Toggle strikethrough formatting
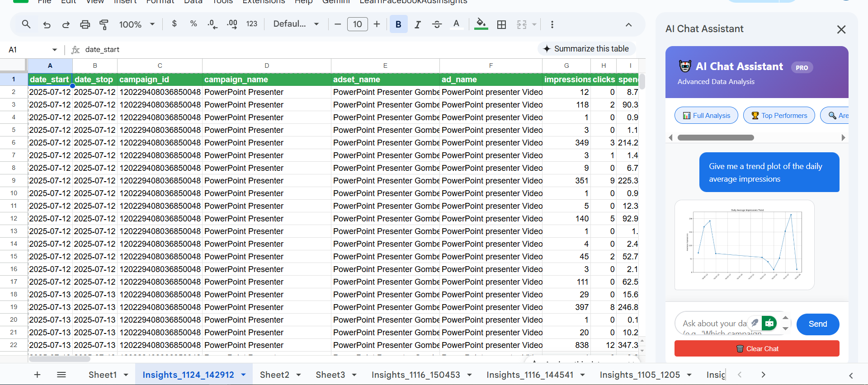The image size is (868, 385). click(x=437, y=24)
